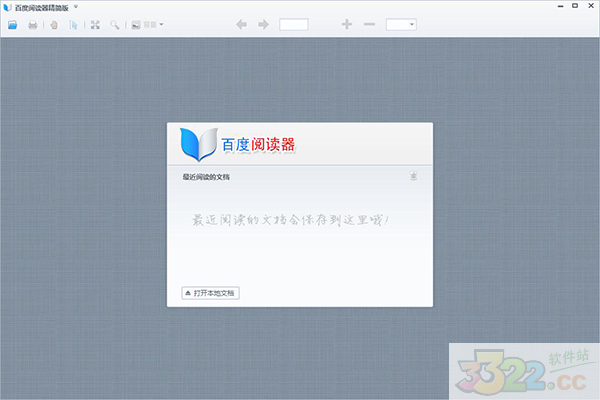The height and width of the screenshot is (400, 600).
Task: Click the 百度阅读器精简版 title bar icon
Action: pyautogui.click(x=7, y=7)
